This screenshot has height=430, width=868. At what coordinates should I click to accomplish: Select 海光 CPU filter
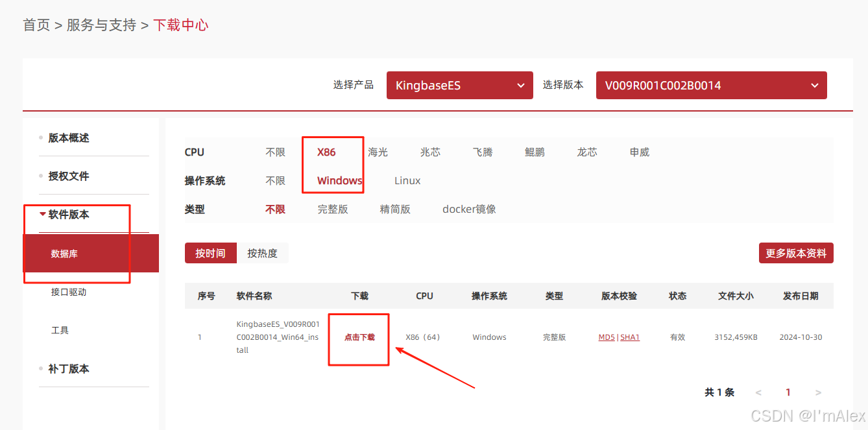click(378, 152)
